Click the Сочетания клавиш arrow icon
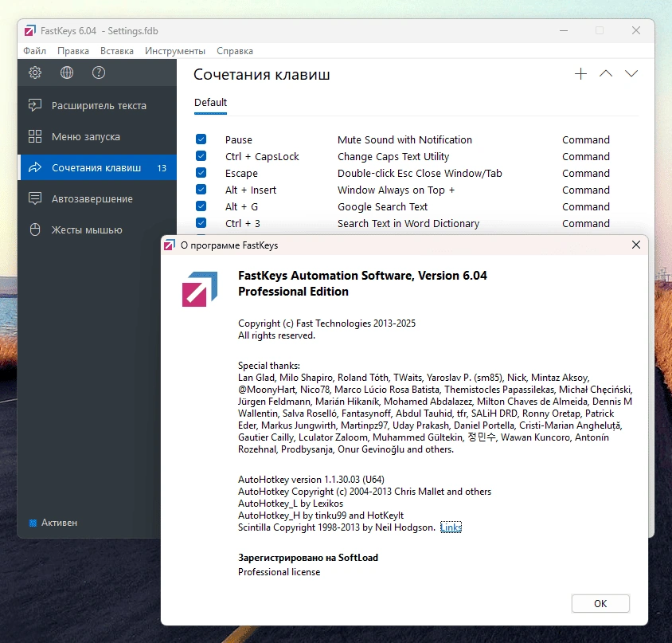 tap(35, 167)
